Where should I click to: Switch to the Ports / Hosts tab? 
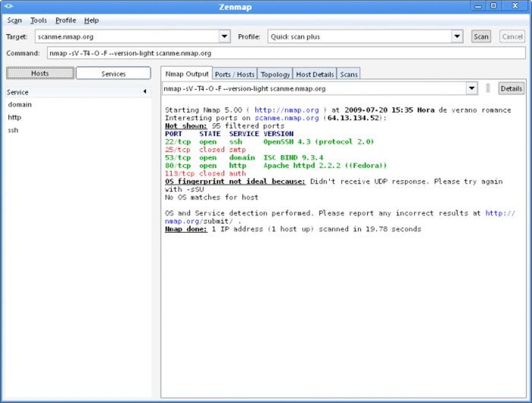(x=235, y=74)
